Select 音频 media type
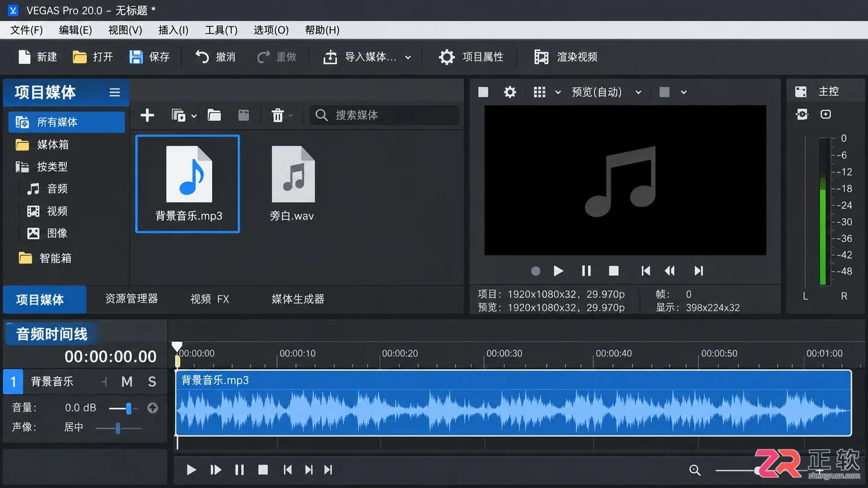The height and width of the screenshot is (488, 868). [x=47, y=189]
